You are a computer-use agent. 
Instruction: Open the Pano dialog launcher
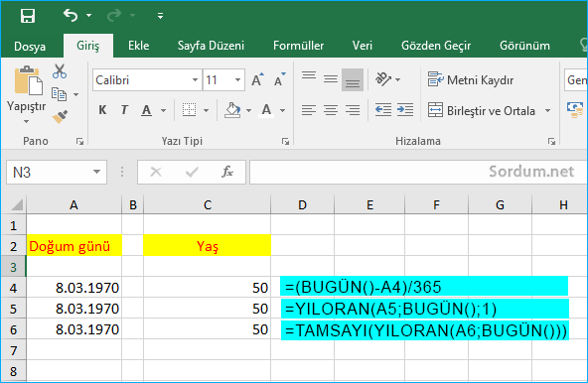tap(79, 141)
